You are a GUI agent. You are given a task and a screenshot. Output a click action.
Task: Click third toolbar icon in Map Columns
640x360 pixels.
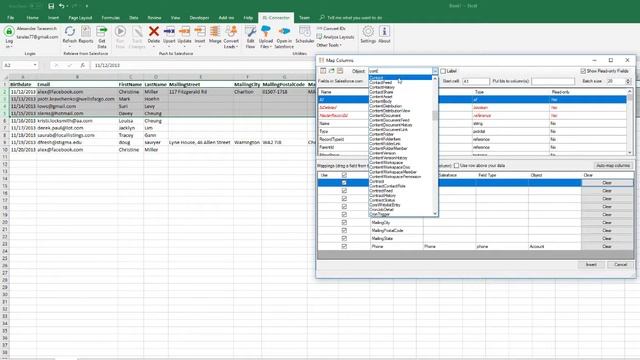(x=340, y=71)
